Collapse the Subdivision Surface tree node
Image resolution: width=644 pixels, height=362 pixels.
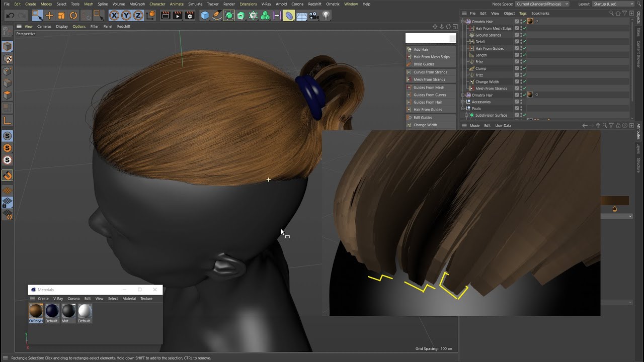click(466, 115)
